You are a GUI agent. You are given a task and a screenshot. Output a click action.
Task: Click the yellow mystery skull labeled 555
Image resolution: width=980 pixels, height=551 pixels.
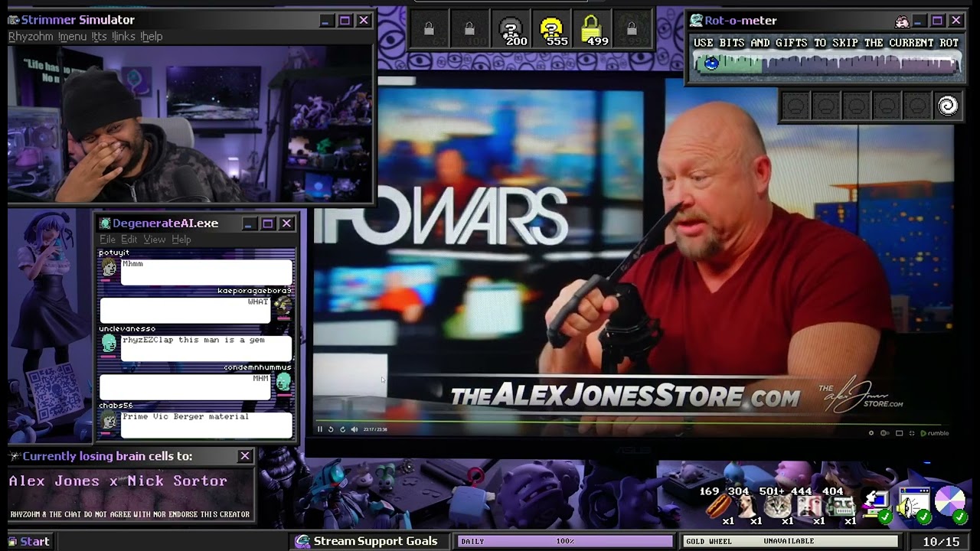click(550, 30)
